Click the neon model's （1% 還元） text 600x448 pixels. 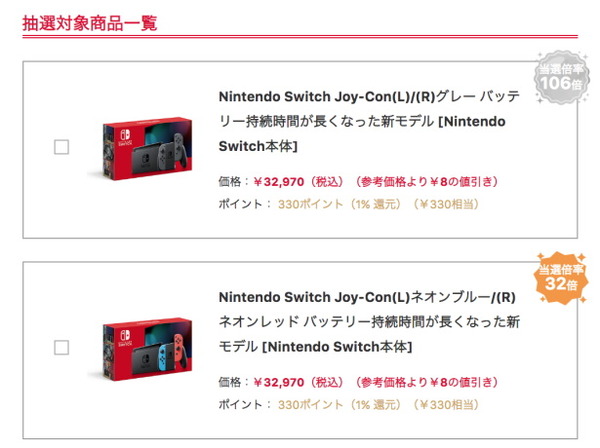(376, 405)
